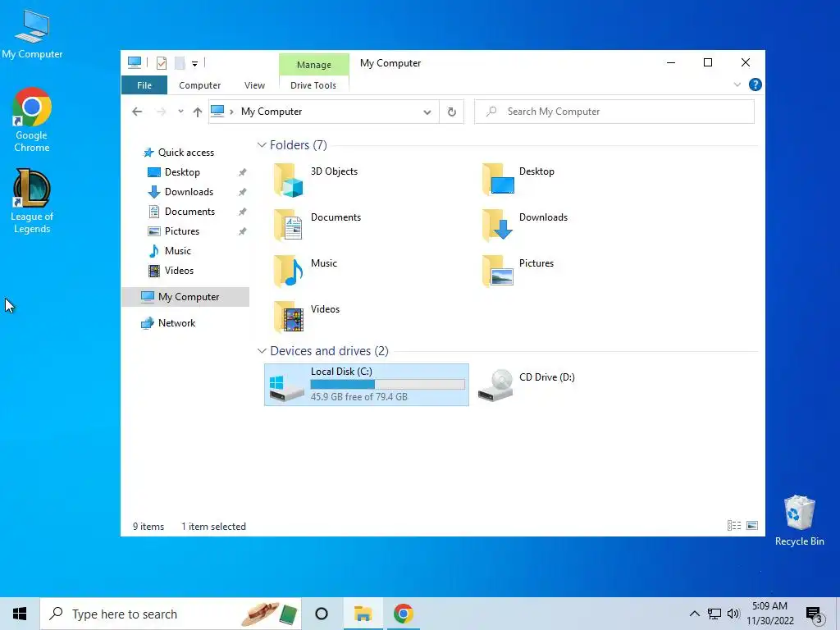Select the Recycle Bin desktop icon
The image size is (840, 630).
(799, 520)
